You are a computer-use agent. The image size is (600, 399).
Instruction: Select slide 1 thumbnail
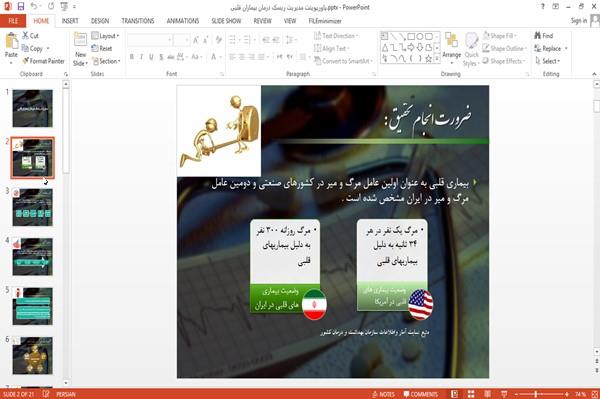(33, 108)
